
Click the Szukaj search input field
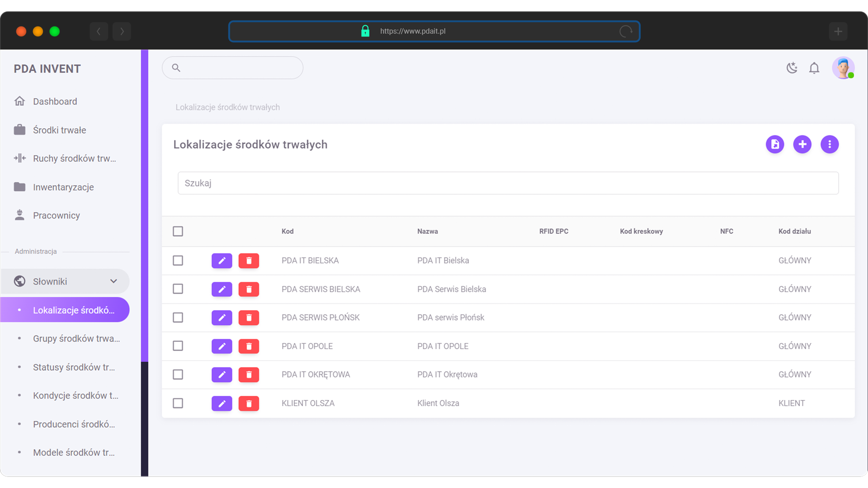[508, 183]
